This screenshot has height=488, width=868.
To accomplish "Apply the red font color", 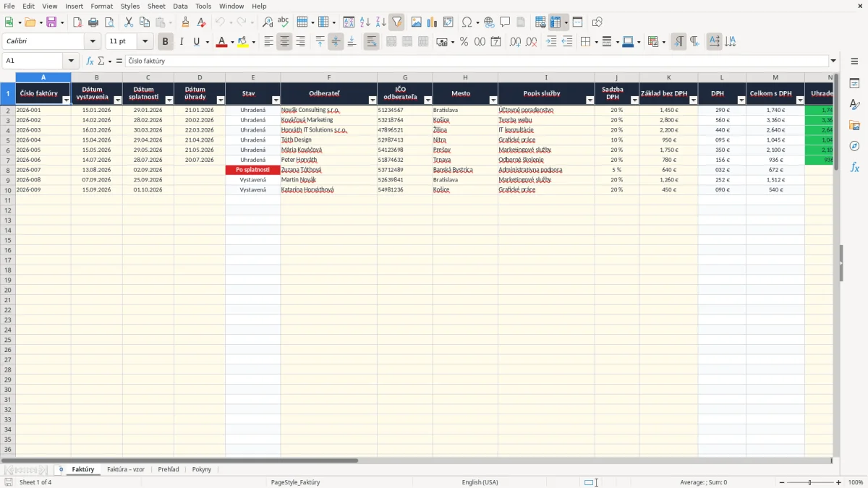I will [221, 42].
